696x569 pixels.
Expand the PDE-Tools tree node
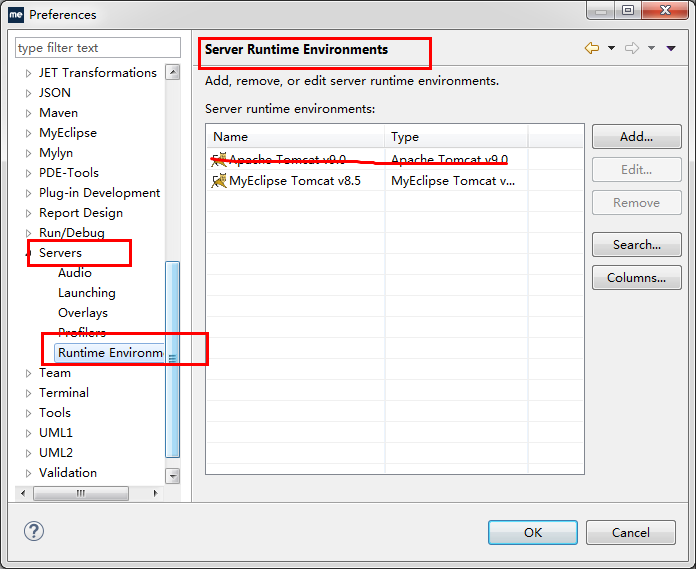tap(28, 173)
